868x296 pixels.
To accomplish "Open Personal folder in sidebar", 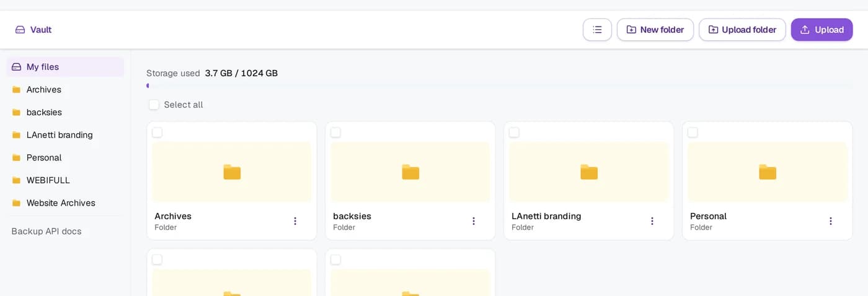I will [65, 158].
